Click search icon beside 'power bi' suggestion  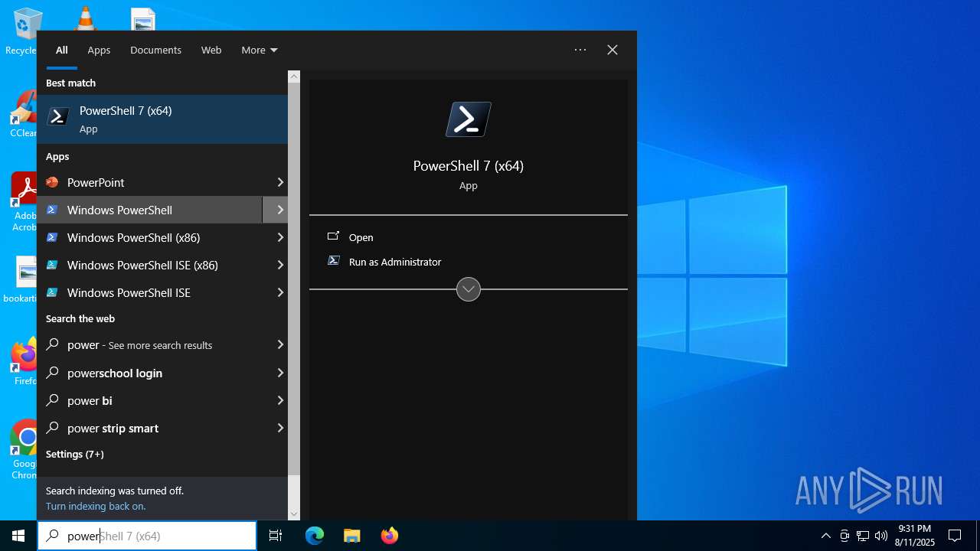pos(52,400)
